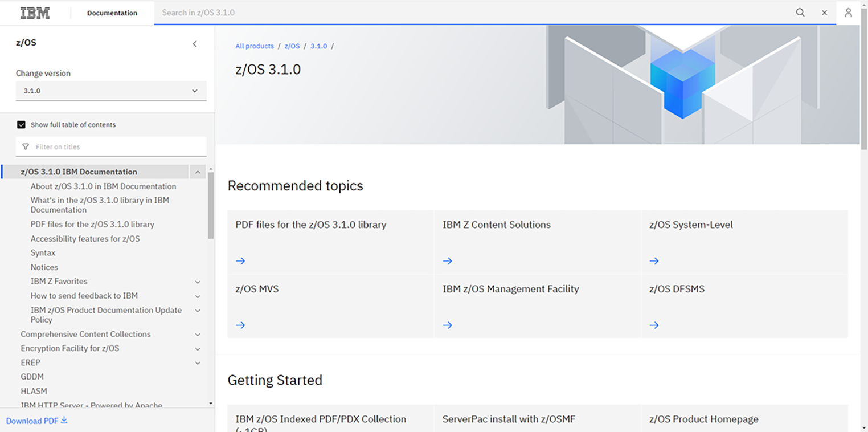
Task: Click the All products breadcrumb
Action: [x=255, y=46]
